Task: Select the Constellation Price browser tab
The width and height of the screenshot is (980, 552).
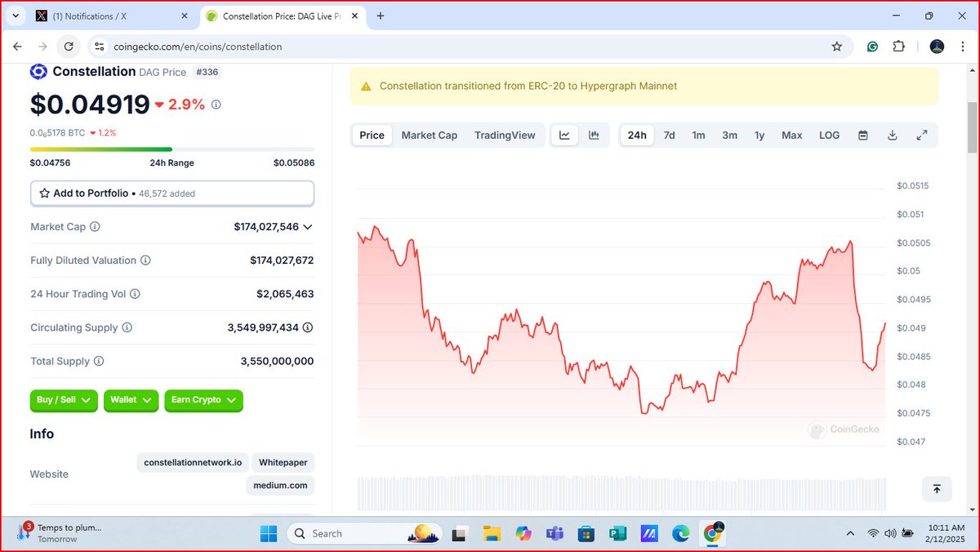Action: pos(283,16)
